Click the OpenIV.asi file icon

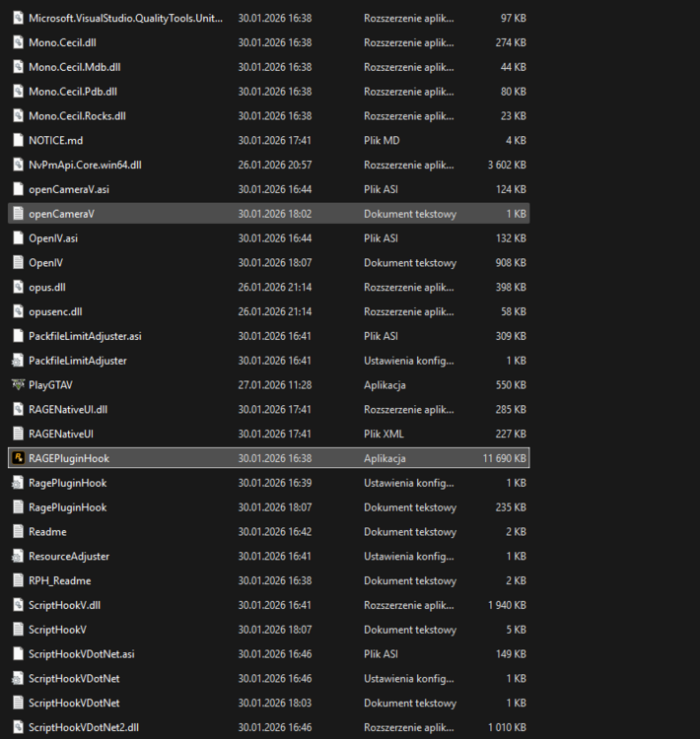point(18,238)
